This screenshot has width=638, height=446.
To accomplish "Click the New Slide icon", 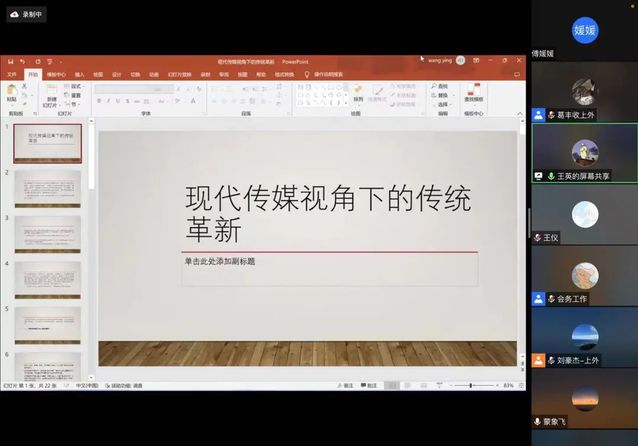I will click(51, 92).
